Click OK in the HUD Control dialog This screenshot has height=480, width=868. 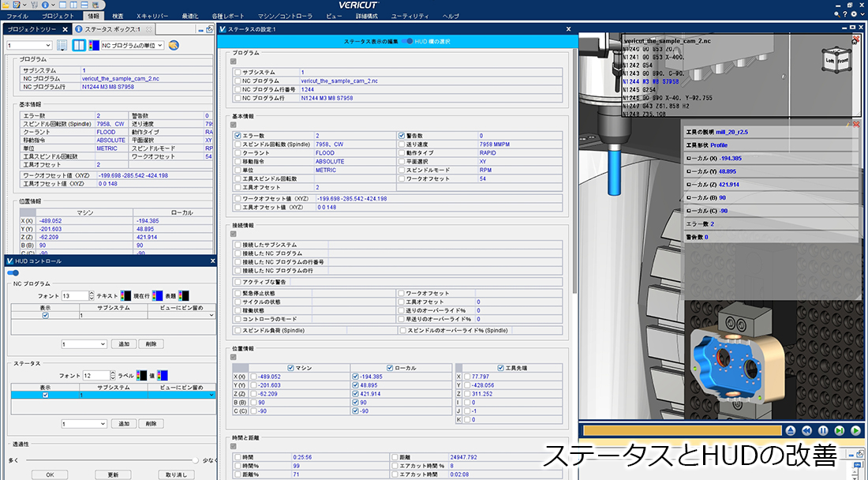pyautogui.click(x=50, y=474)
